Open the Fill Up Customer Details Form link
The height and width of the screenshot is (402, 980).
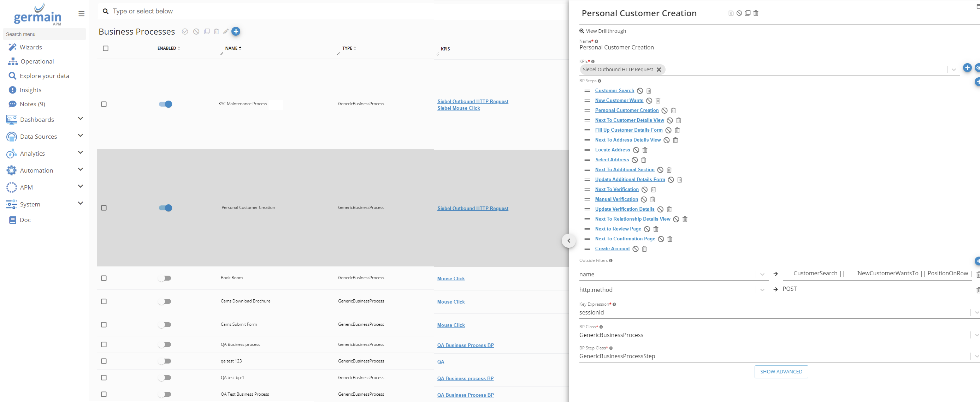point(628,130)
